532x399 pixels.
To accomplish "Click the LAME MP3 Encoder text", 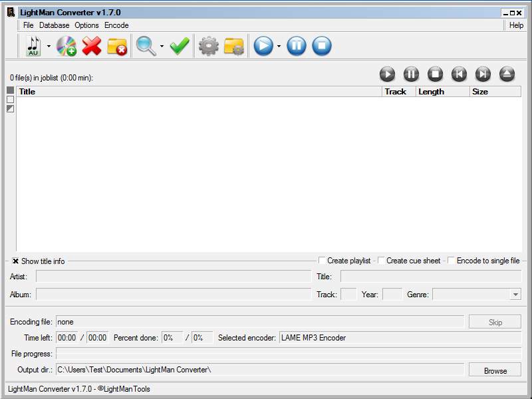I will pos(313,338).
